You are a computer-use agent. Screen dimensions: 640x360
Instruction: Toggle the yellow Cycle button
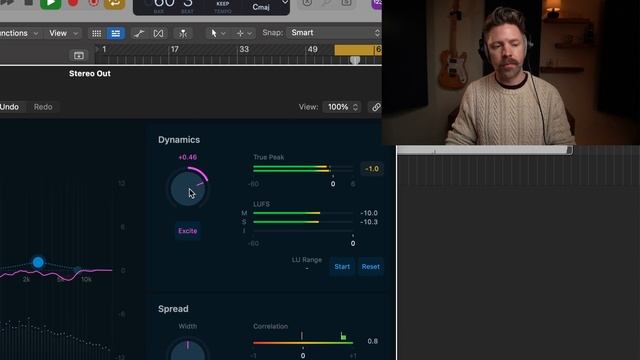(x=115, y=4)
